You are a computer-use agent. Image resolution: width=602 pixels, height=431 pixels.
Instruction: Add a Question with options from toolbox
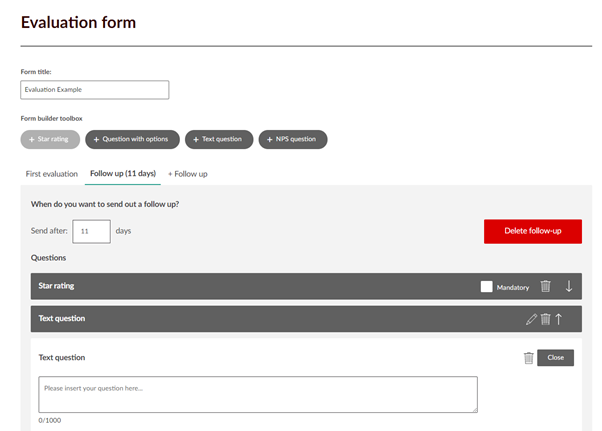[x=133, y=139]
